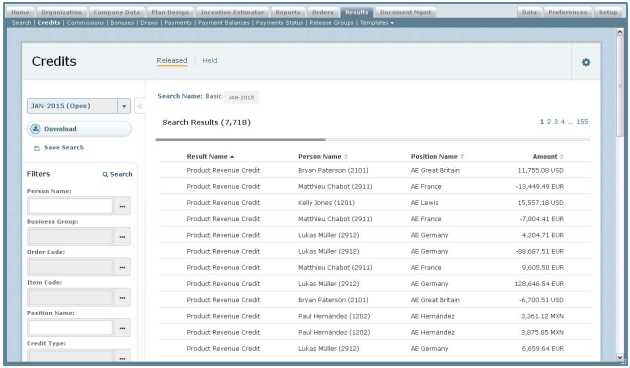Open Order Code lookup ellipsis button
The image size is (630, 368).
click(123, 267)
